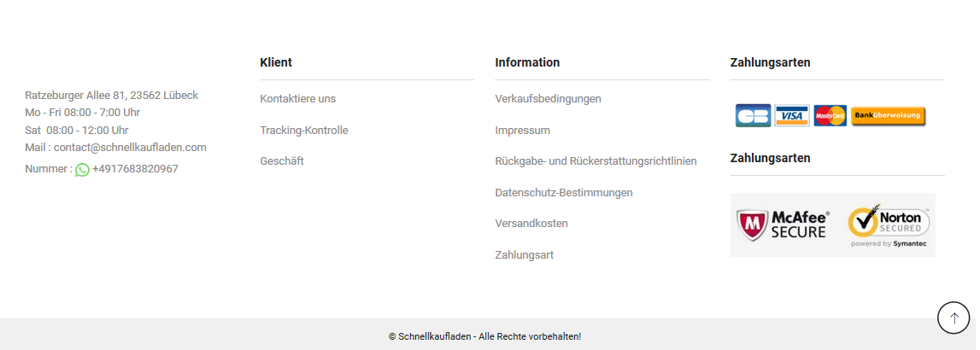Click the McAfee Secure badge
Screen dimensions: 980x350
point(783,225)
